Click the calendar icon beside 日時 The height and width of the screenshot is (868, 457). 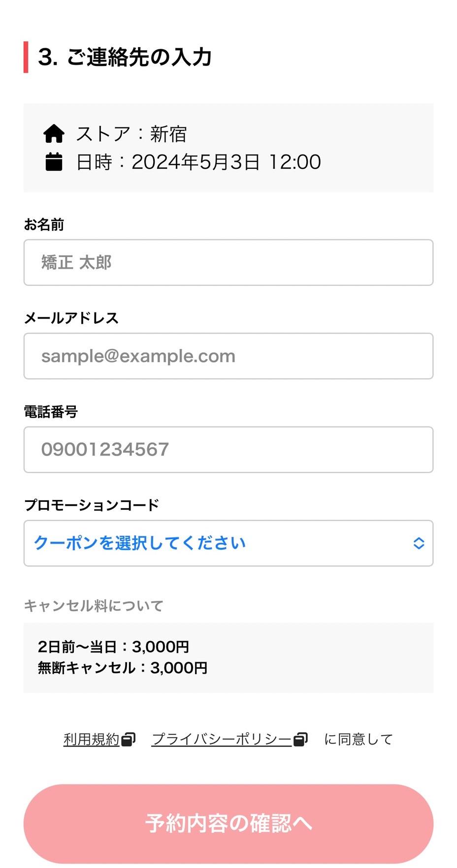[x=54, y=162]
